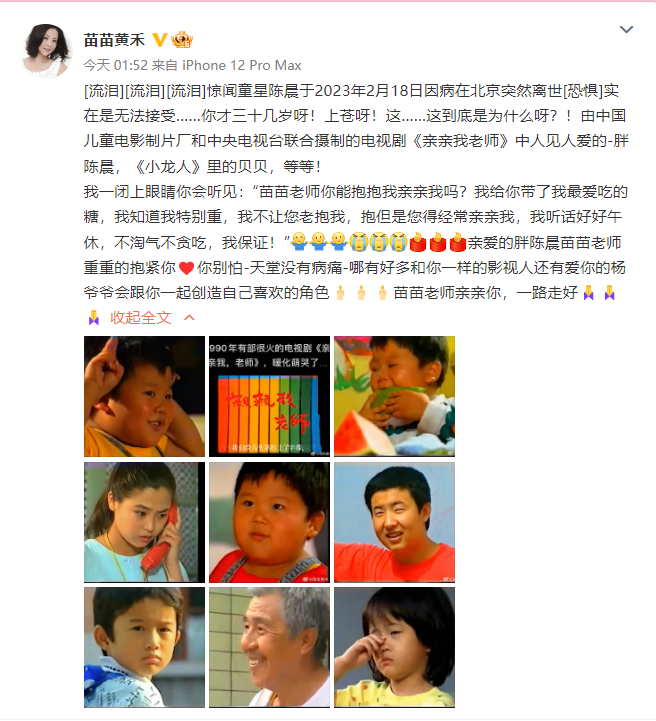Open the man in red shirt photo
Image resolution: width=656 pixels, height=721 pixels.
394,522
